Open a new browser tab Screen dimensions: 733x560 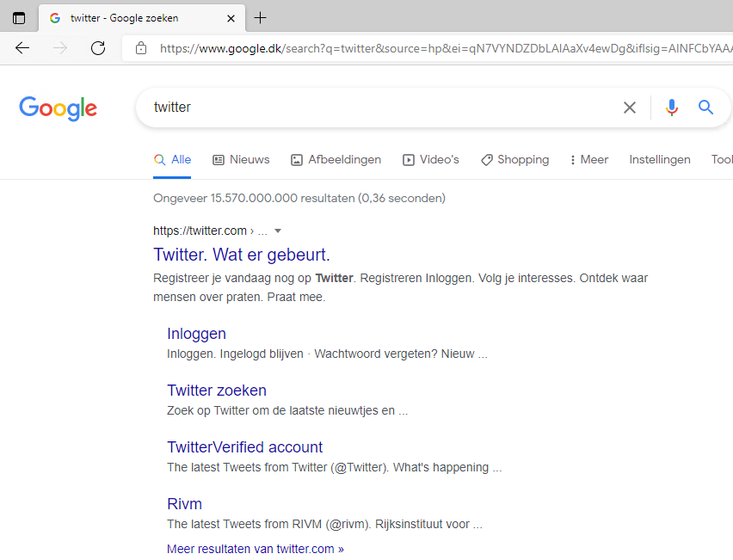point(260,18)
